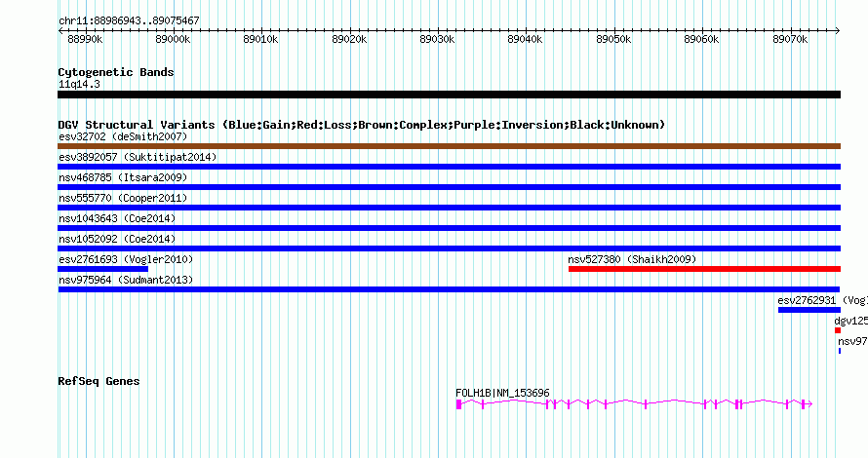Screen dimensions: 868x458
Task: Select the 11q14.3 band label
Action: [79, 84]
